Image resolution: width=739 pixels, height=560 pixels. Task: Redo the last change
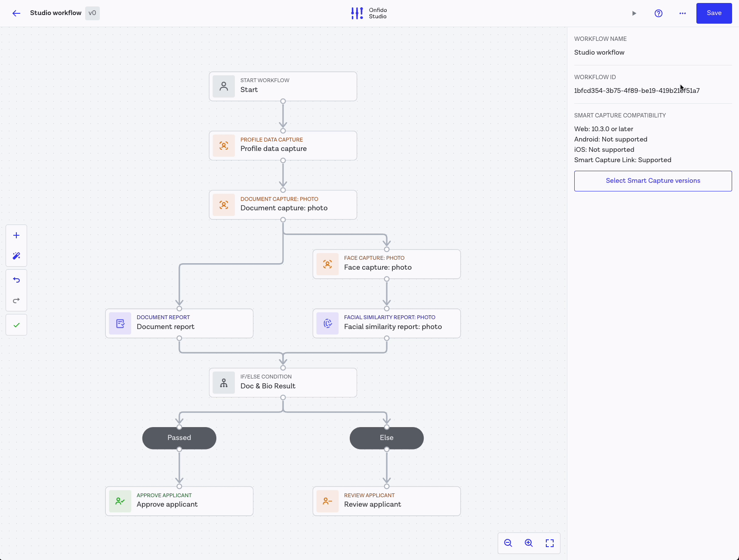point(16,301)
